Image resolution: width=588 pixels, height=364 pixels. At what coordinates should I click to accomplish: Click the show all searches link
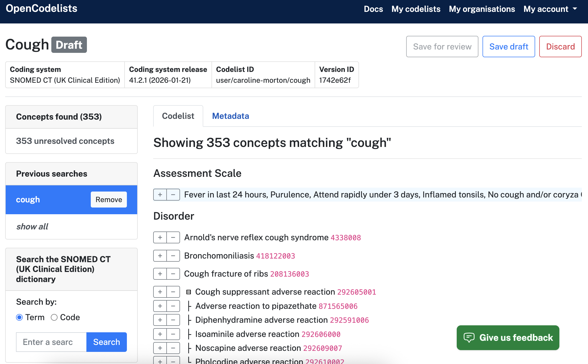click(32, 226)
